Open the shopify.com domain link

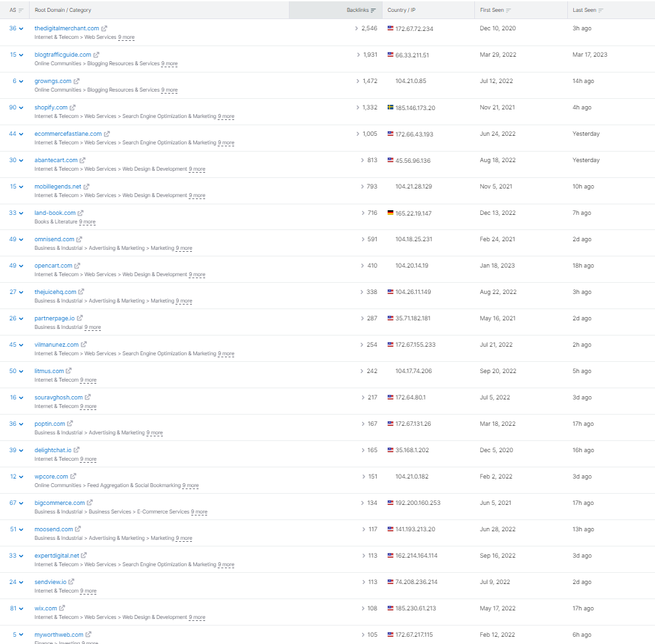[x=51, y=107]
